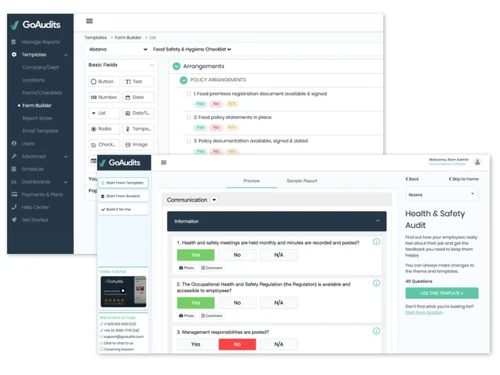This screenshot has width=500, height=375.
Task: Click Yes for food premises registration question
Action: tap(200, 104)
